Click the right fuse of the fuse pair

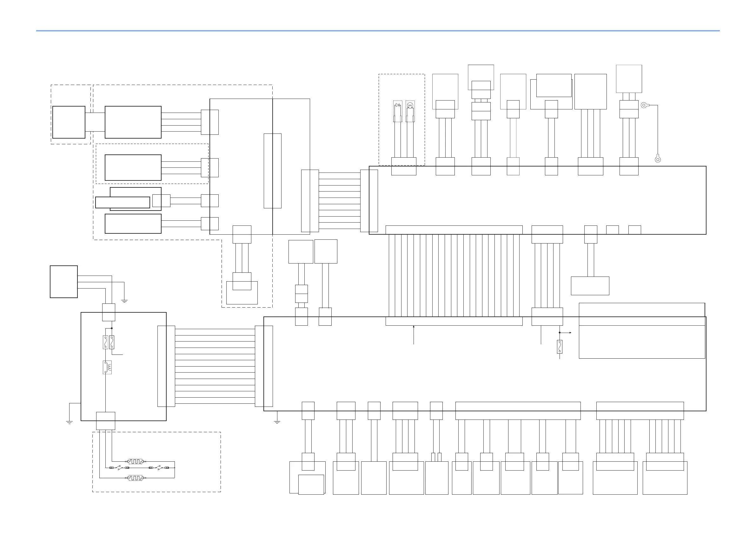tap(112, 342)
